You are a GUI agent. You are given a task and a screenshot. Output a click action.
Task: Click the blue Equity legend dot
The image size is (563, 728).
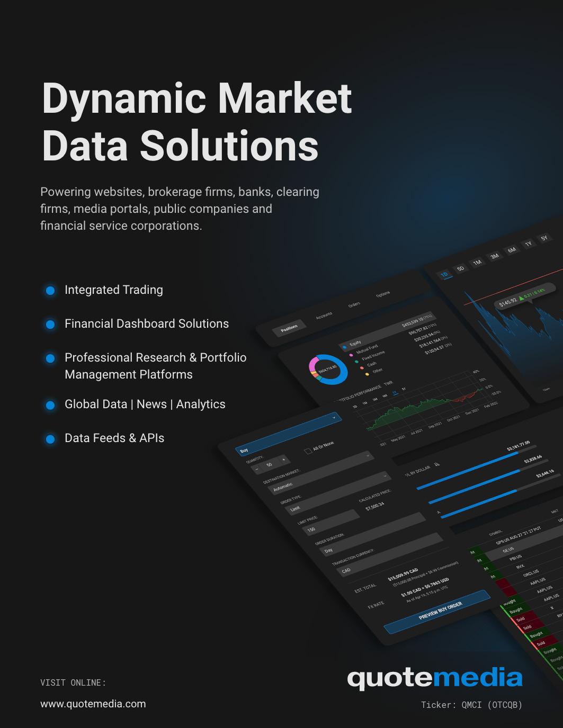pyautogui.click(x=345, y=348)
